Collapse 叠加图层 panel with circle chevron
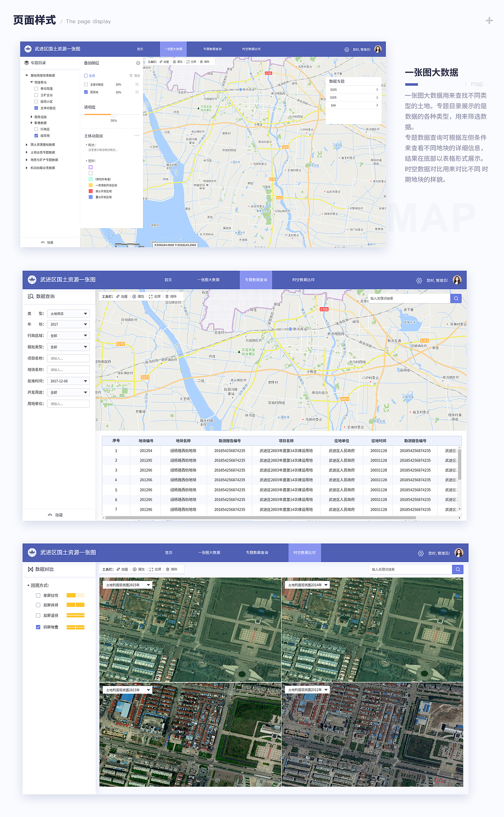This screenshot has height=817, width=504. 138,63
